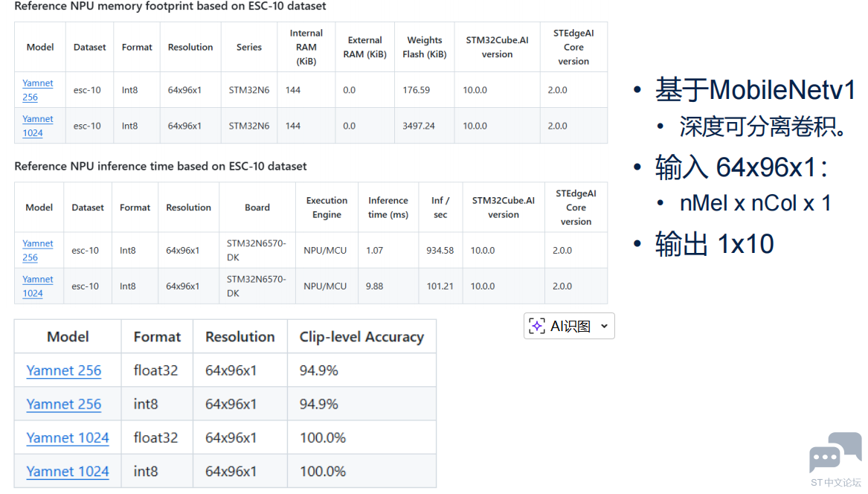This screenshot has height=494, width=868.
Task: Click the 'Internal RAM (KiB)' column header
Action: tap(306, 47)
